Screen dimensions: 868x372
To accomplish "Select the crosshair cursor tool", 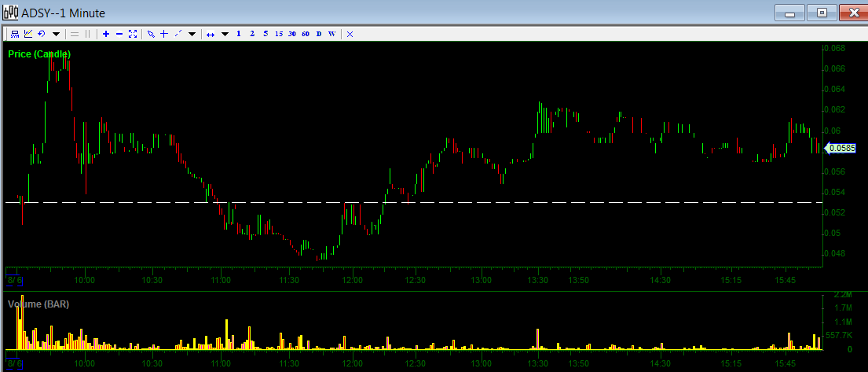I will 163,34.
